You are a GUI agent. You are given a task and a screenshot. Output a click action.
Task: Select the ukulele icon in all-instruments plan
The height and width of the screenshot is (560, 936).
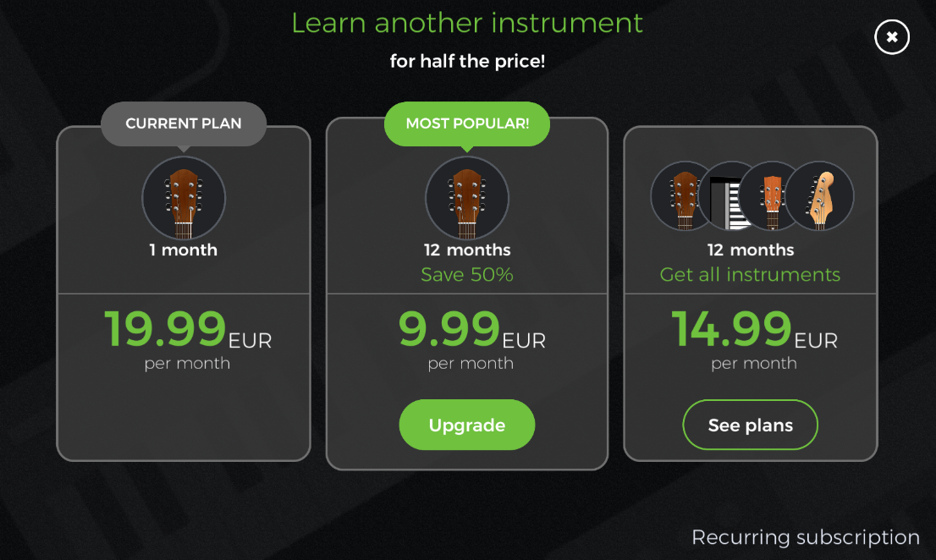point(773,195)
